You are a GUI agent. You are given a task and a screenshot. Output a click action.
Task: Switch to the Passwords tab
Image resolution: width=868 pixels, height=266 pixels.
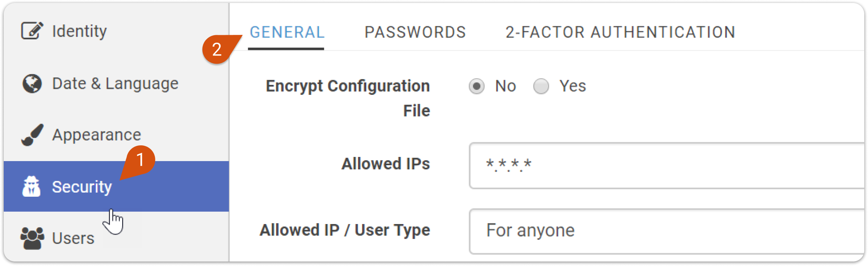pos(415,33)
